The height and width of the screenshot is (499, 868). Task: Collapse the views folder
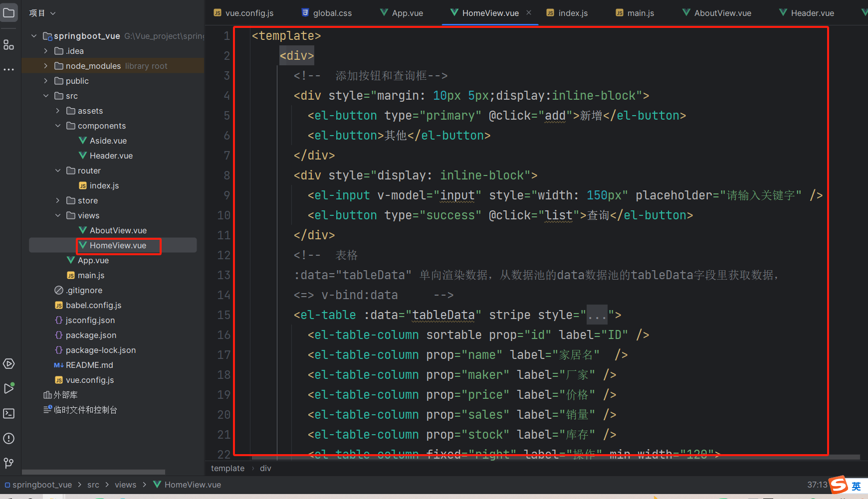(58, 215)
